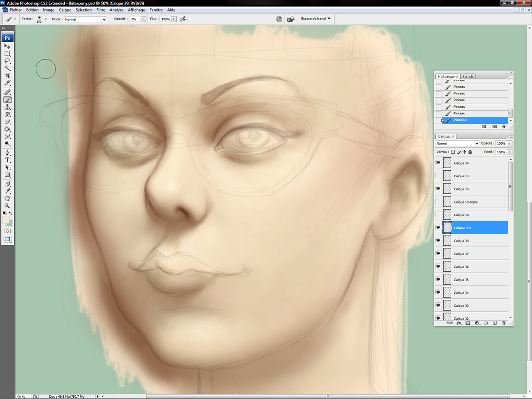Expand the Espace de travail menu

point(316,19)
